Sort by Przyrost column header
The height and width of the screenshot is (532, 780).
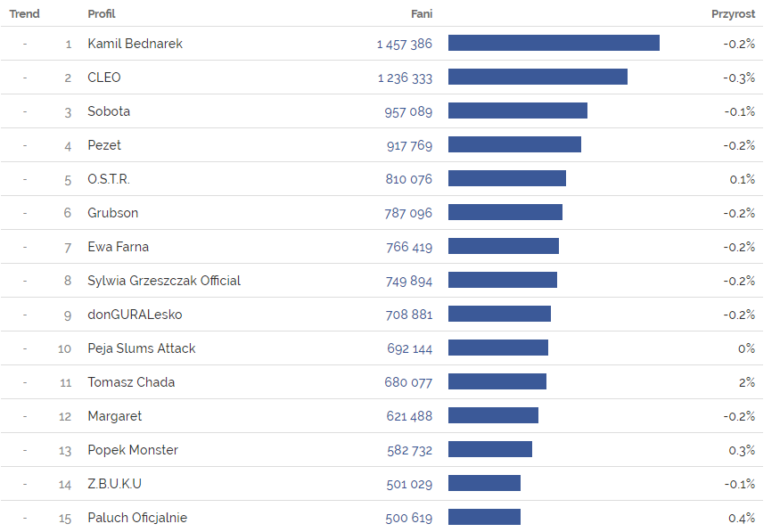tap(733, 14)
